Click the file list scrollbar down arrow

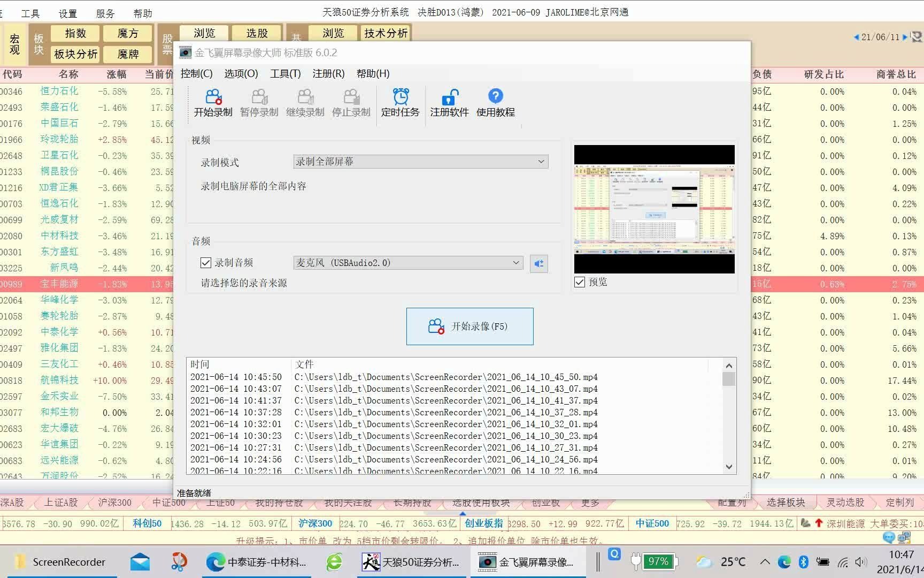729,467
